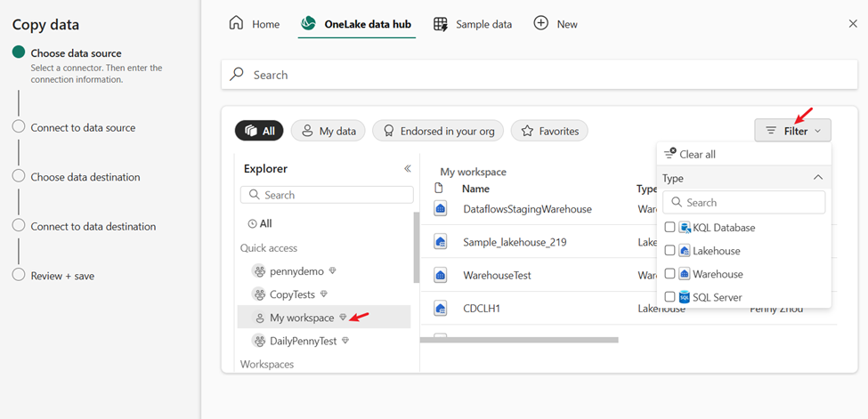Collapse the Type filter section
The image size is (868, 419).
817,178
